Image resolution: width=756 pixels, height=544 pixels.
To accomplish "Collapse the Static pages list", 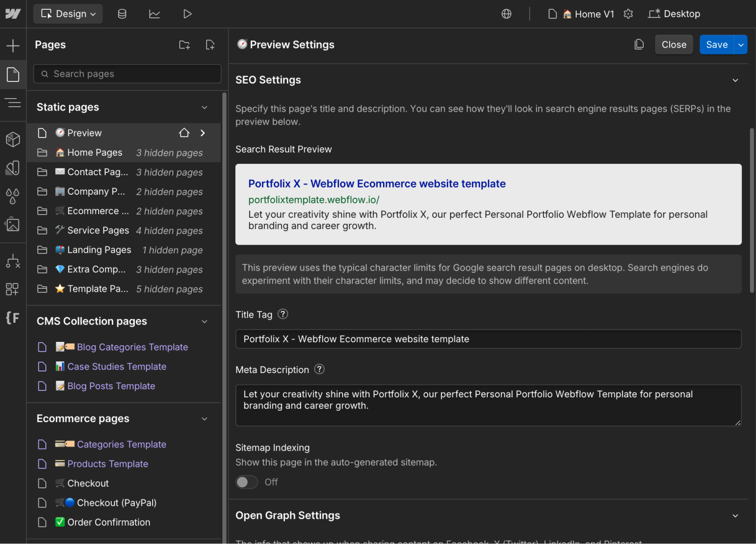I will pyautogui.click(x=205, y=107).
